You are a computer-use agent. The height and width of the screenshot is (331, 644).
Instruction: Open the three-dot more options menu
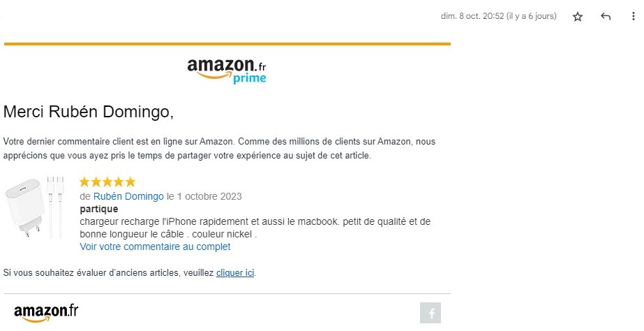click(633, 17)
